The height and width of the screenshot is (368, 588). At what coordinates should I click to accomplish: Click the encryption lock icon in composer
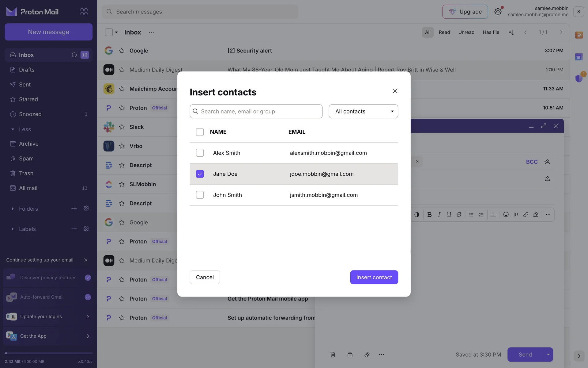[x=350, y=355]
